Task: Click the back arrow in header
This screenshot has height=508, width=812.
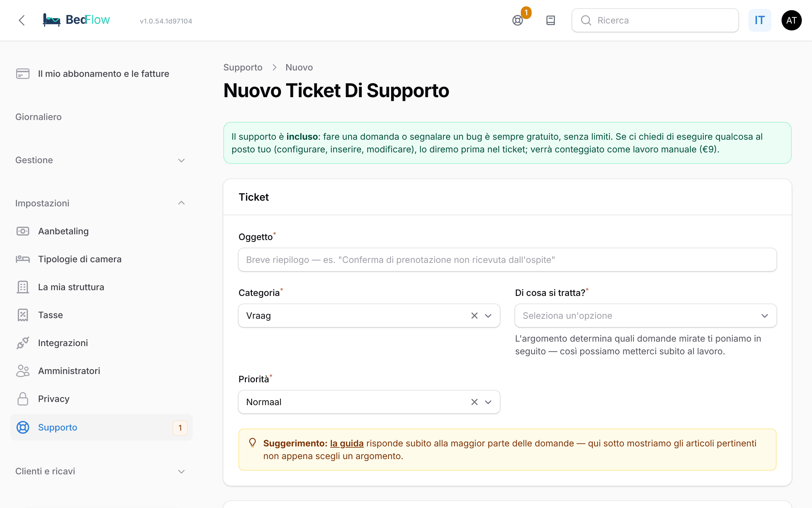Action: click(x=22, y=20)
